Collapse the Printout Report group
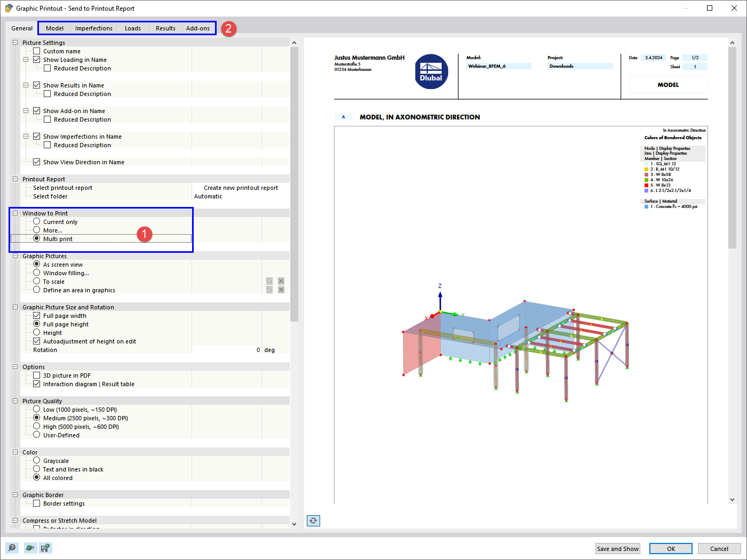The width and height of the screenshot is (747, 560). tap(15, 179)
